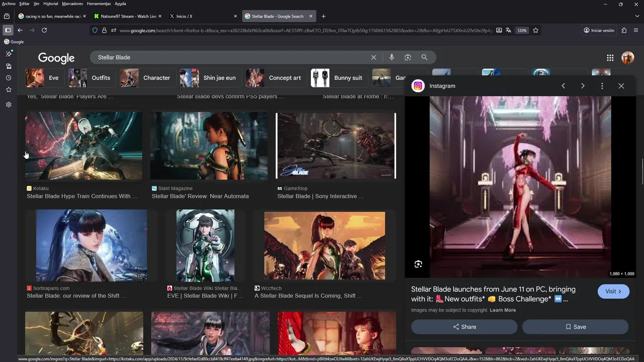644x362 pixels.
Task: Open AI chatbot sparkle sidebar icon
Action: (9, 53)
